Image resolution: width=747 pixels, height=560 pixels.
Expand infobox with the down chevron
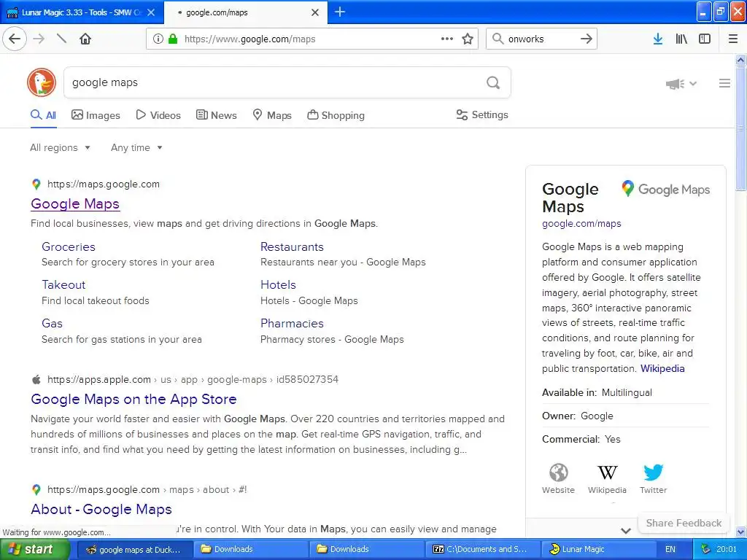626,531
